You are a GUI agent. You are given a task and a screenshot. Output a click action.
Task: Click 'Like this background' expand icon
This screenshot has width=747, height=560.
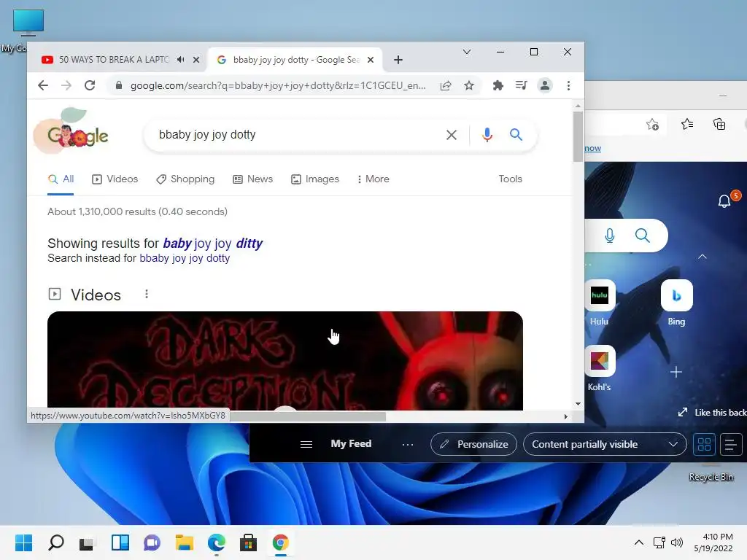pos(683,413)
